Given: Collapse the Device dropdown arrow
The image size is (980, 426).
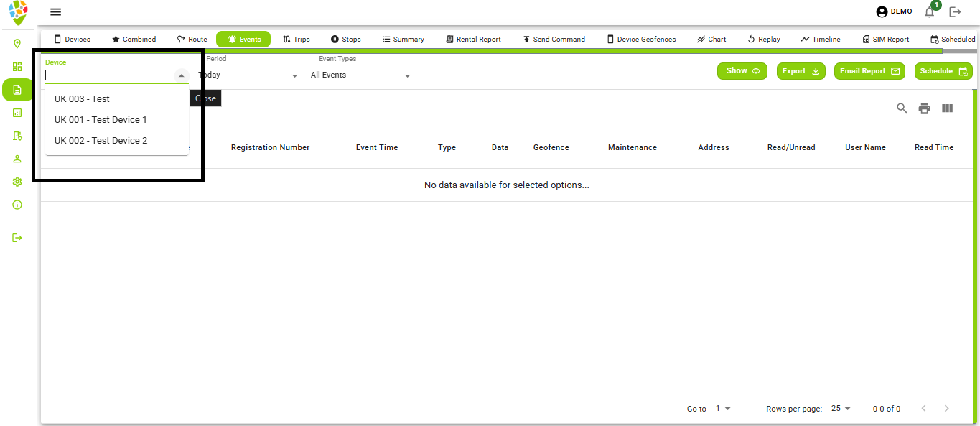Looking at the screenshot, I should [181, 75].
